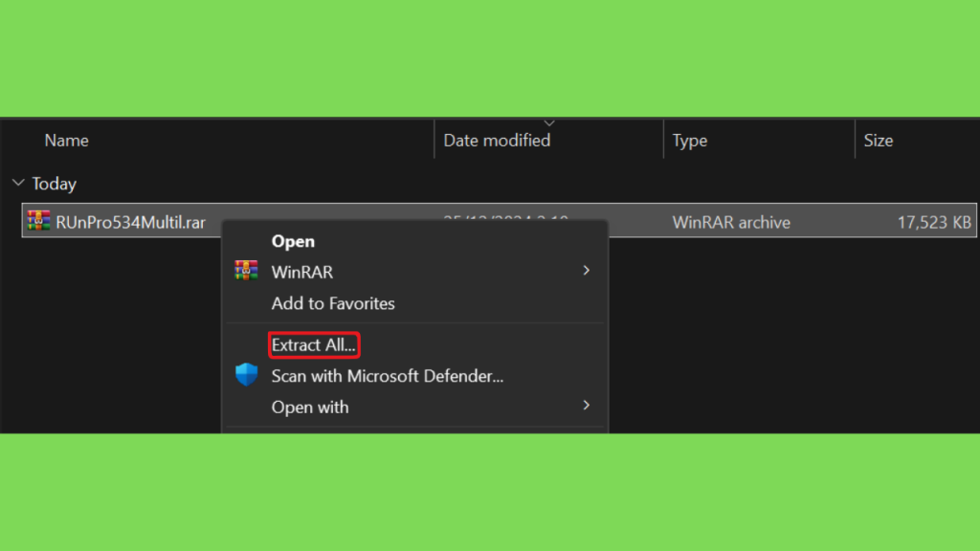Viewport: 980px width, 551px height.
Task: Collapse the Today group chevron
Action: point(18,183)
